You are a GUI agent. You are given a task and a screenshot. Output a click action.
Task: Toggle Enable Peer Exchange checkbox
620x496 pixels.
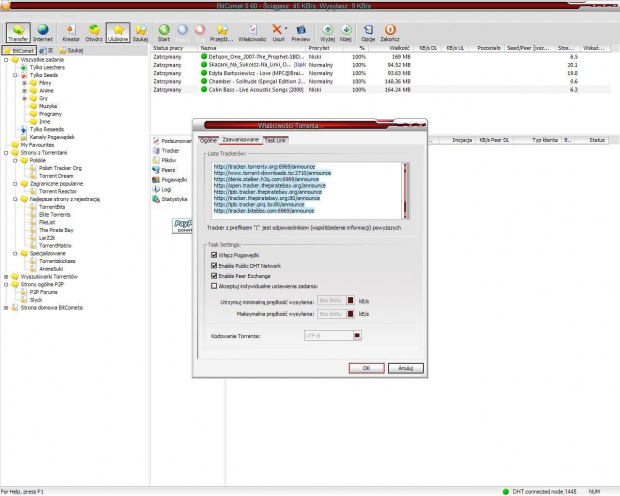click(x=214, y=276)
